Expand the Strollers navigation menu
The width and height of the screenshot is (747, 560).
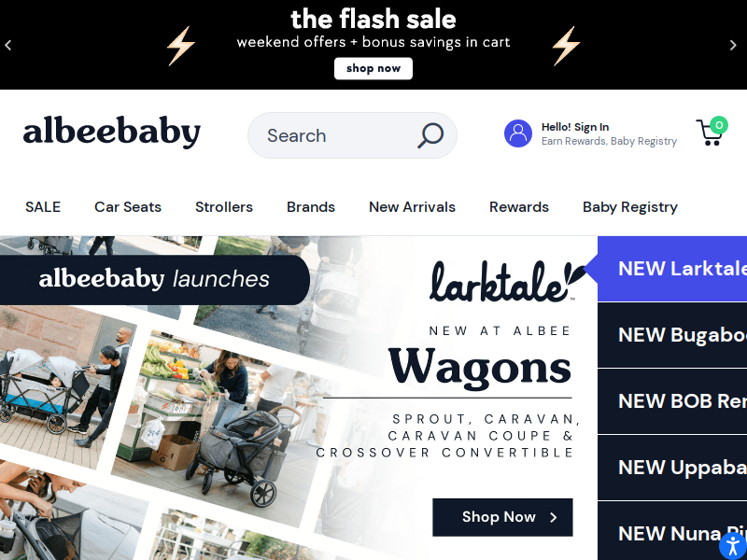[224, 207]
